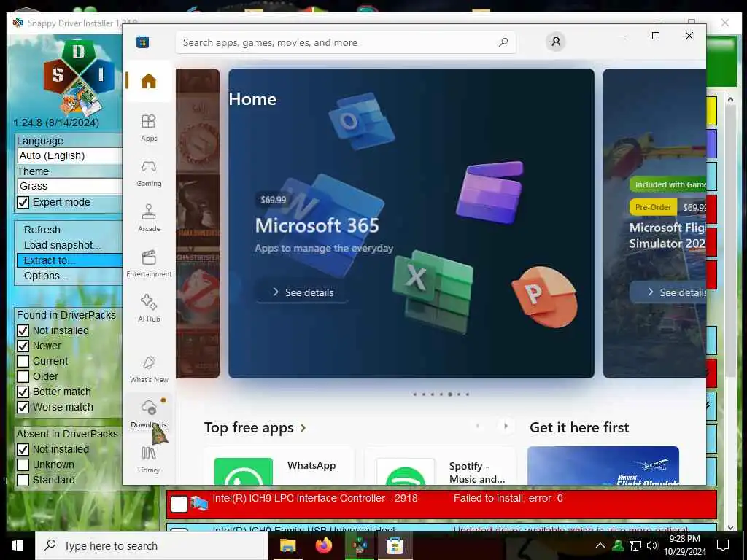Open Top free apps heading link

tap(249, 427)
